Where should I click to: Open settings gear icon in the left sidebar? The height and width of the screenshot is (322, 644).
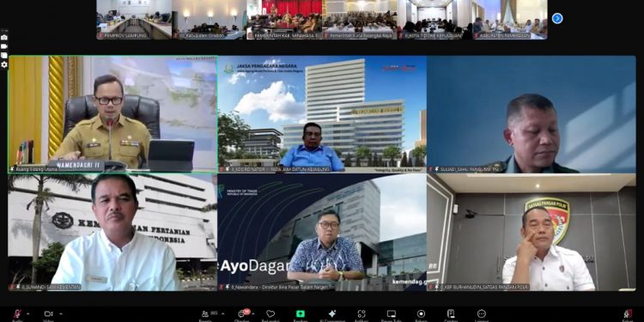coord(4,65)
